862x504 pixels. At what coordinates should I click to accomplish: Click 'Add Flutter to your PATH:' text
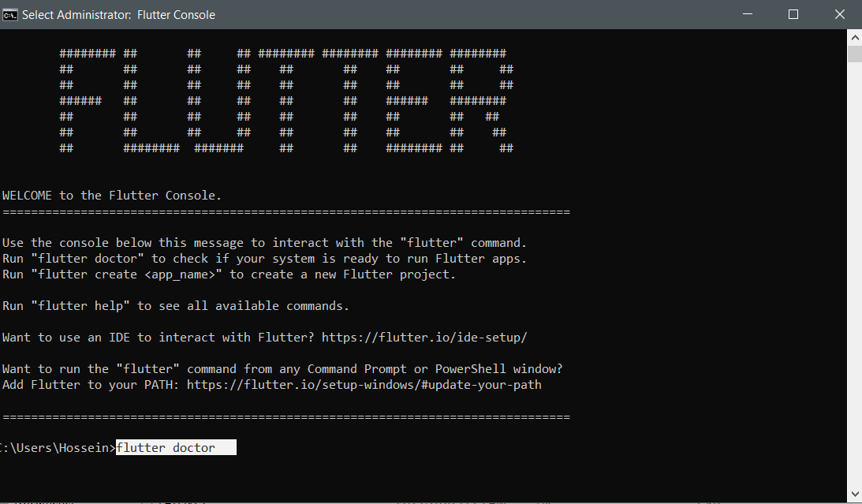coord(91,385)
